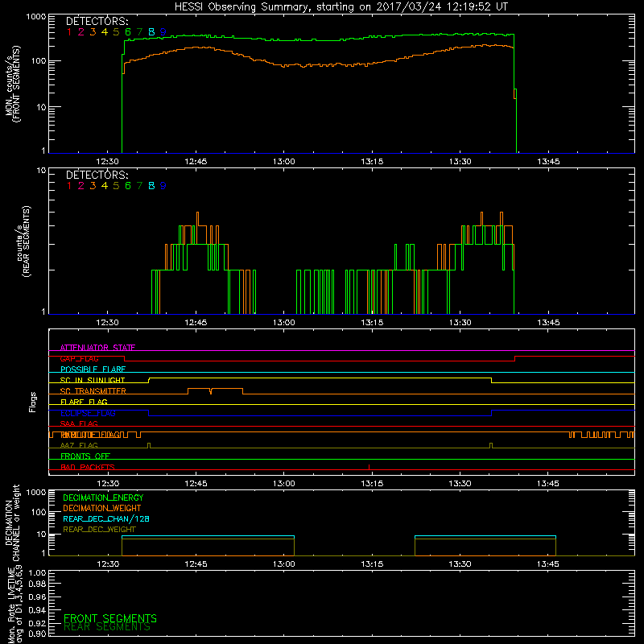
Task: Click the FRONT SEGMENTS livetime legend label
Action: click(110, 618)
